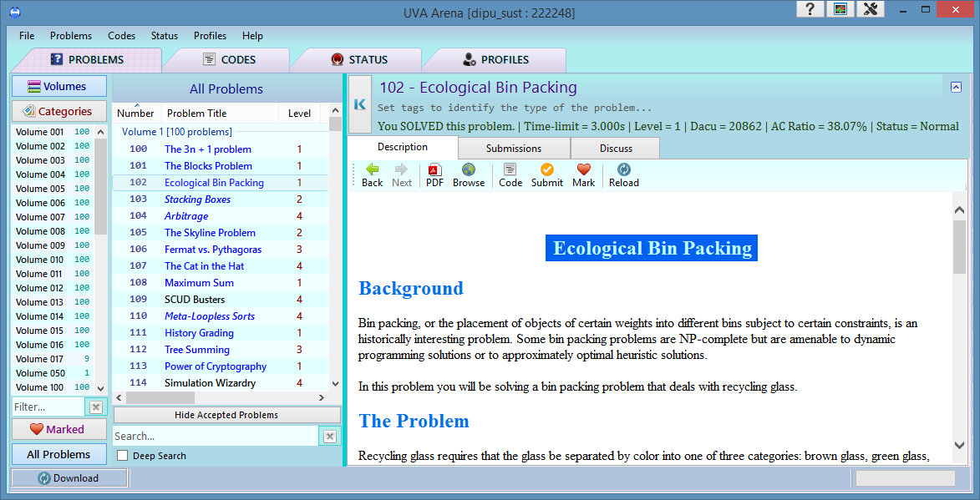Open the Codes menu
Screen dimensions: 980x500
(122, 36)
